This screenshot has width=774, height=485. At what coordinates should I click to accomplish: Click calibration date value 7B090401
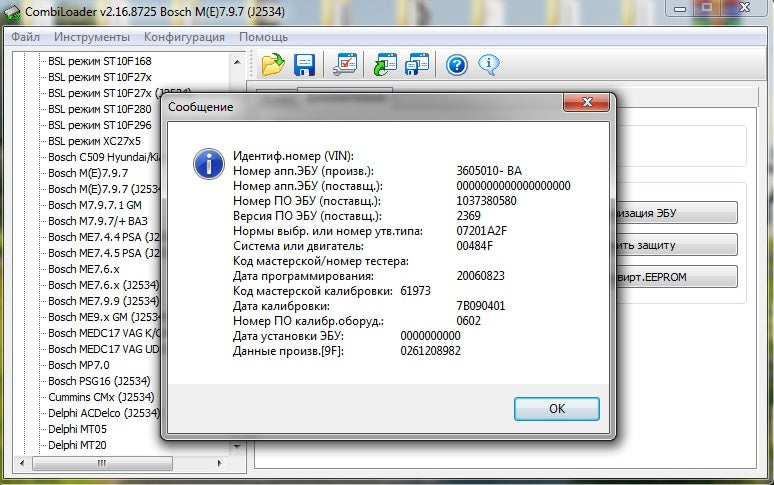(x=481, y=306)
